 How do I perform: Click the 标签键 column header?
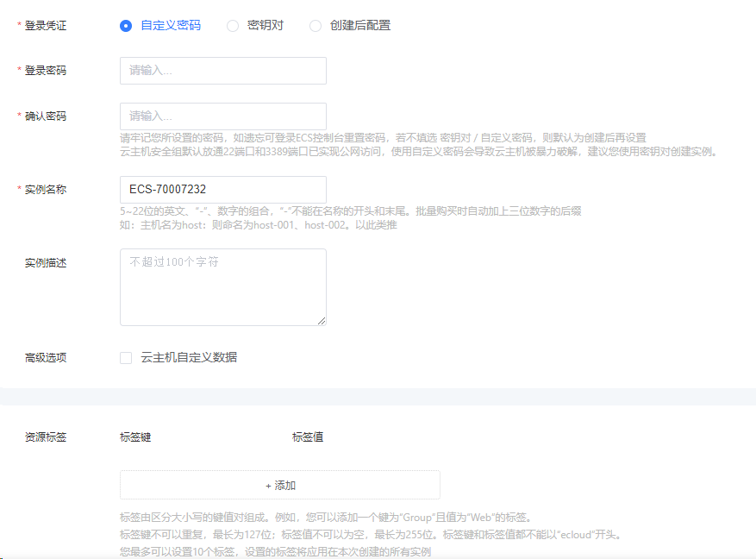(135, 437)
